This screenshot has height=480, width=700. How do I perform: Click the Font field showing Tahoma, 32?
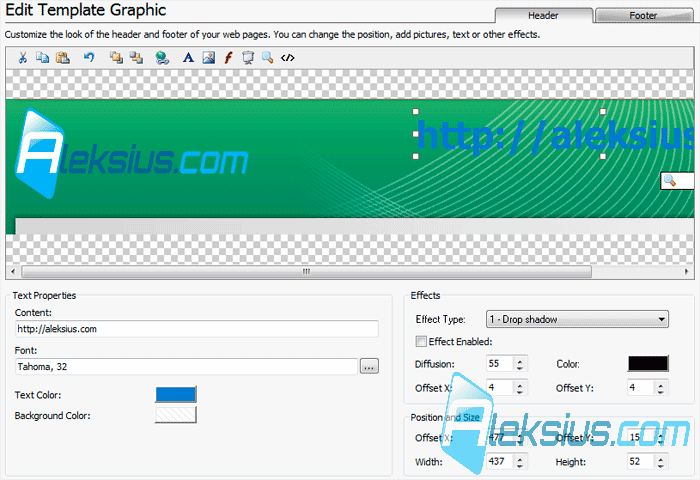[186, 367]
